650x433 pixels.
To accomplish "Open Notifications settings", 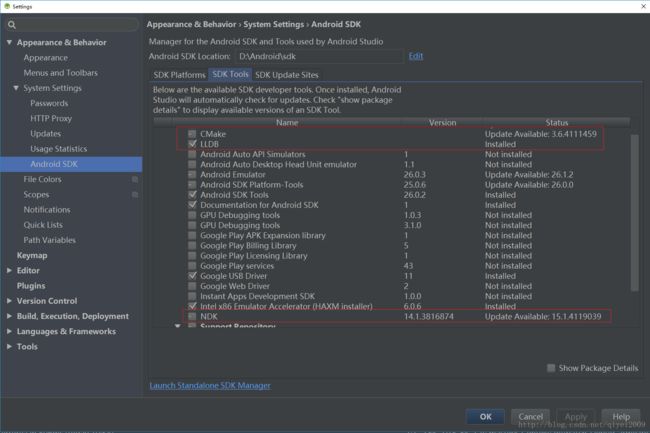I will click(47, 210).
